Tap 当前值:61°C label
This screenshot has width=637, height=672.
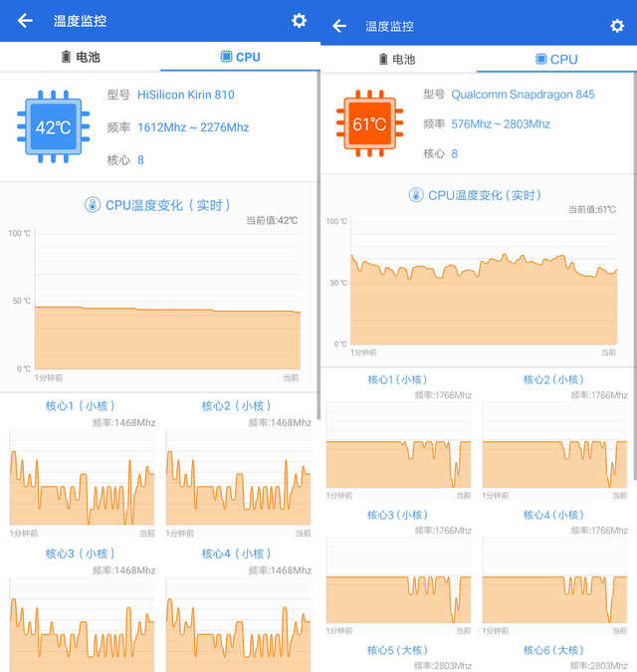click(x=592, y=210)
